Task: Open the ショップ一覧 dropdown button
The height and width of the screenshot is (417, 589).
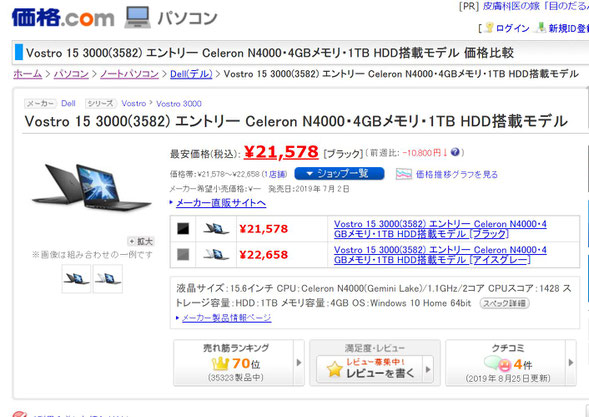Action: pyautogui.click(x=339, y=174)
